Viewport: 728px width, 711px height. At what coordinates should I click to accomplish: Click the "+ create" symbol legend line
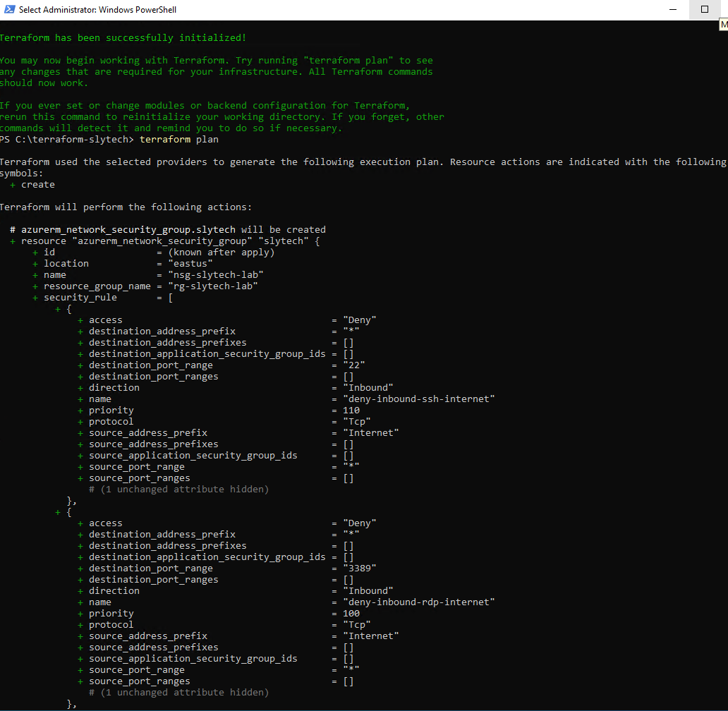pos(32,185)
